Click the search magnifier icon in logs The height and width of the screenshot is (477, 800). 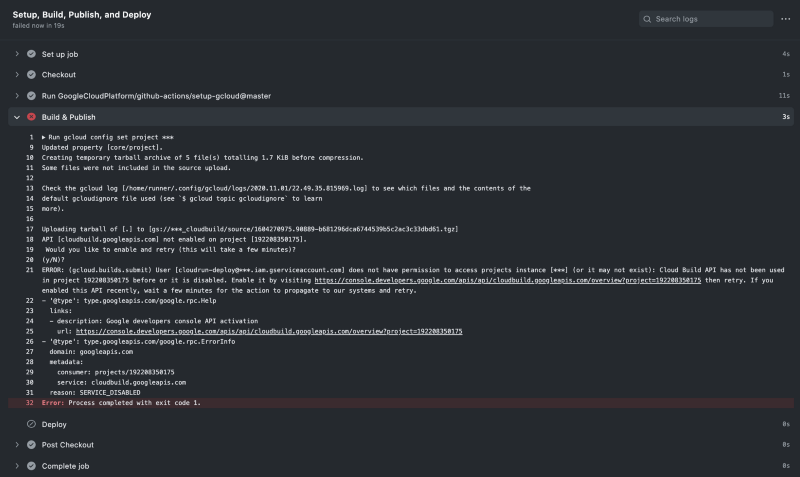pos(647,19)
